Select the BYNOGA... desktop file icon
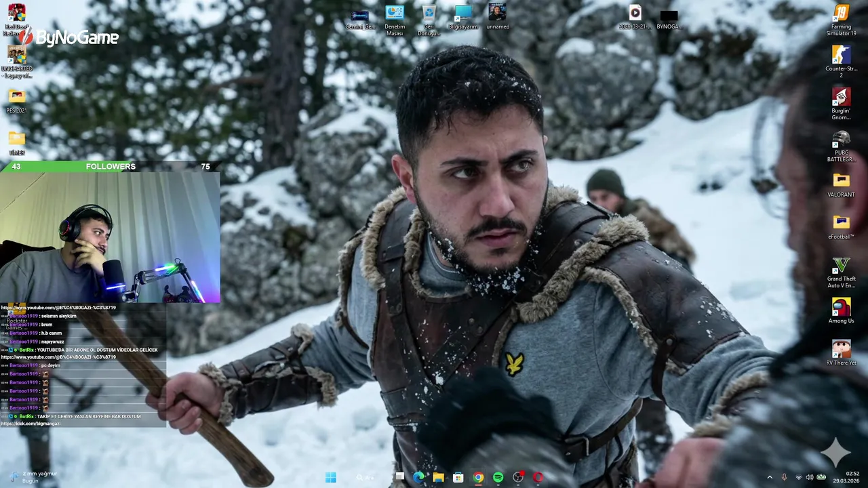This screenshot has width=868, height=488. click(669, 18)
